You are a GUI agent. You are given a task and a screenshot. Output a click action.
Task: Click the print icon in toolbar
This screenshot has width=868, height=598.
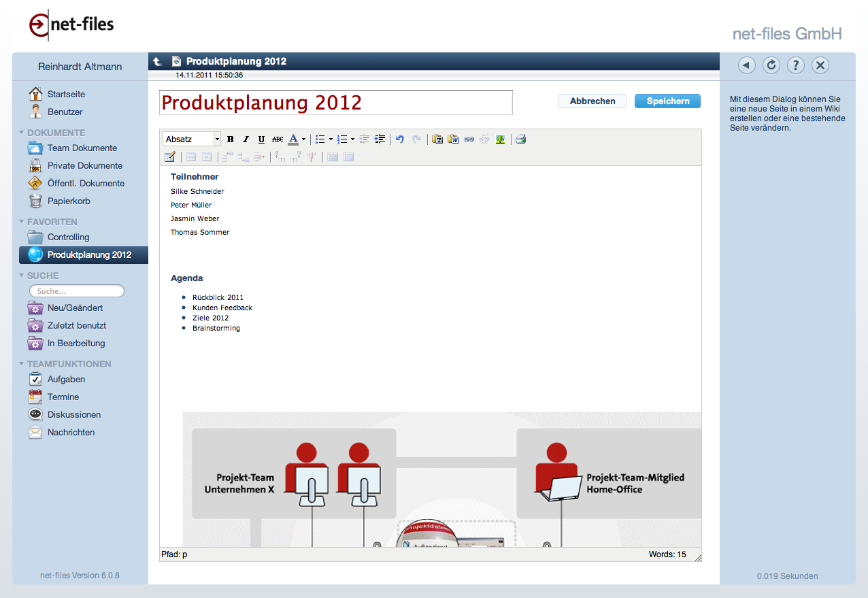click(x=520, y=139)
